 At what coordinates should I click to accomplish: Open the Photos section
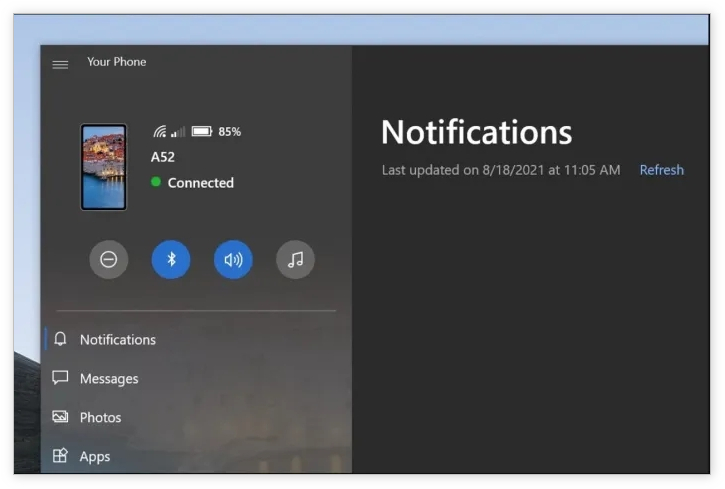pos(100,418)
